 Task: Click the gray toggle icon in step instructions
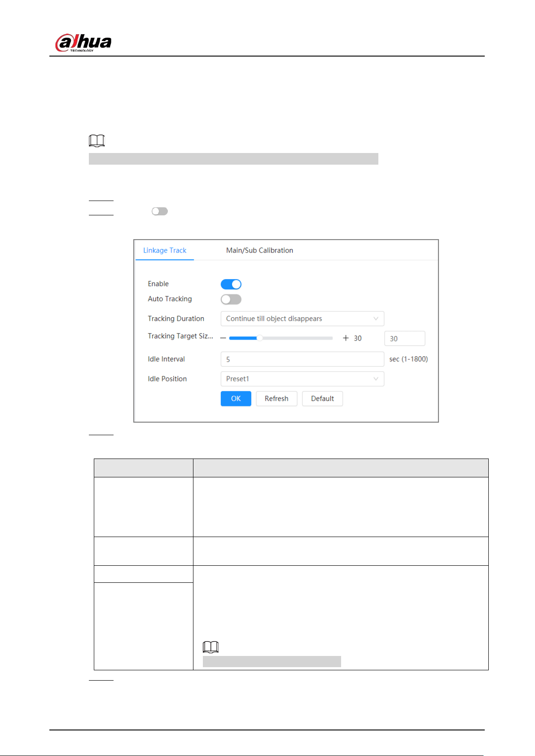pyautogui.click(x=160, y=211)
